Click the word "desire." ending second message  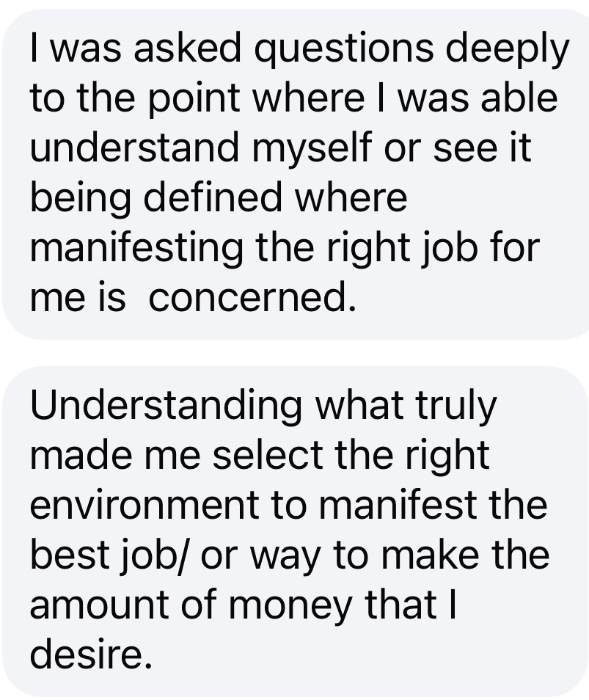[x=92, y=654]
